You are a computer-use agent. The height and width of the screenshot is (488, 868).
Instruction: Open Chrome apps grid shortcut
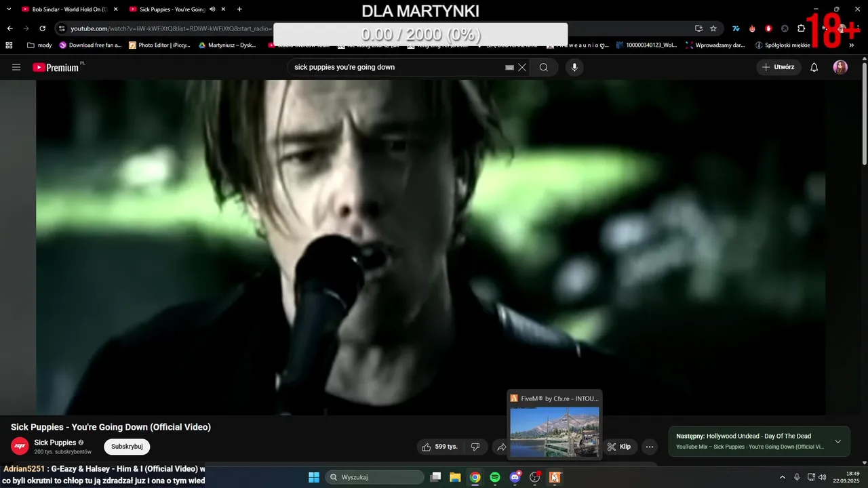tap(9, 45)
